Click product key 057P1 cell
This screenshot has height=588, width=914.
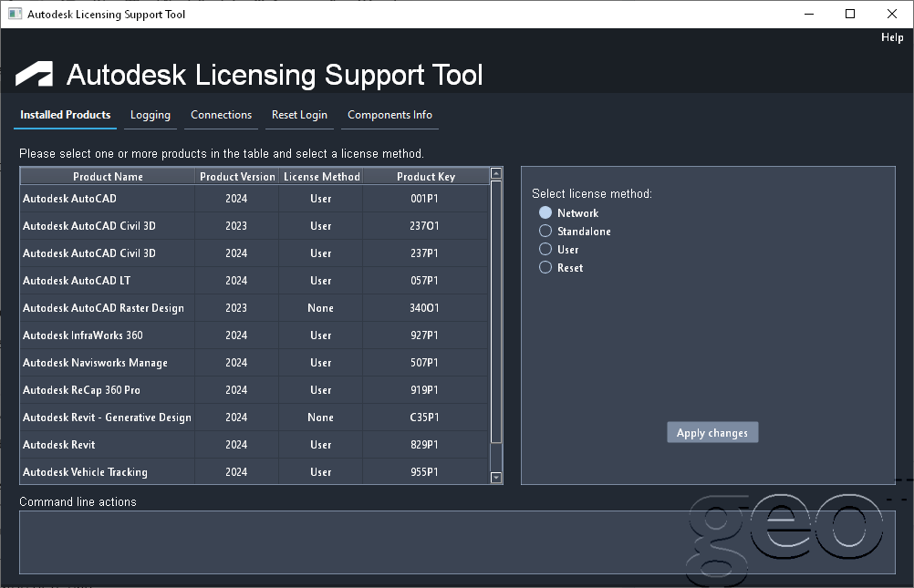pos(424,281)
